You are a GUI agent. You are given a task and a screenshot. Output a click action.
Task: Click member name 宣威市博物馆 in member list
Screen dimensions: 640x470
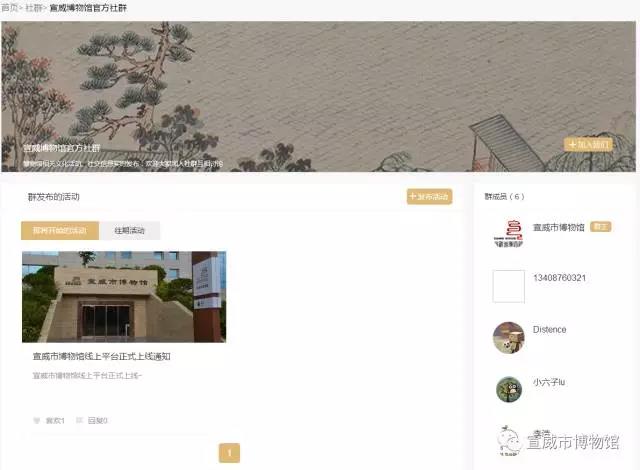(558, 227)
